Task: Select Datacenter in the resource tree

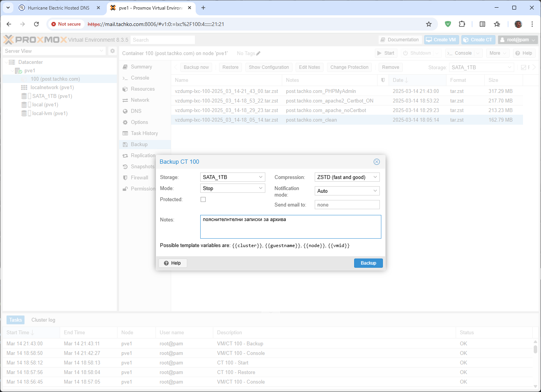Action: click(31, 62)
